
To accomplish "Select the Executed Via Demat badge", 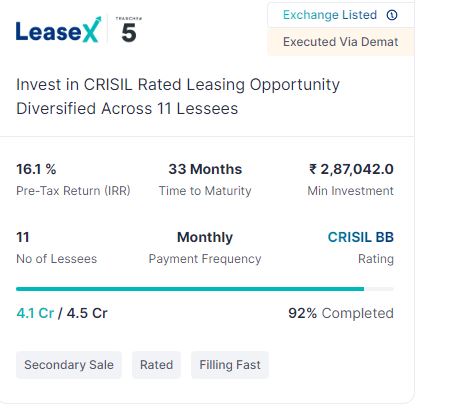I will pyautogui.click(x=341, y=42).
